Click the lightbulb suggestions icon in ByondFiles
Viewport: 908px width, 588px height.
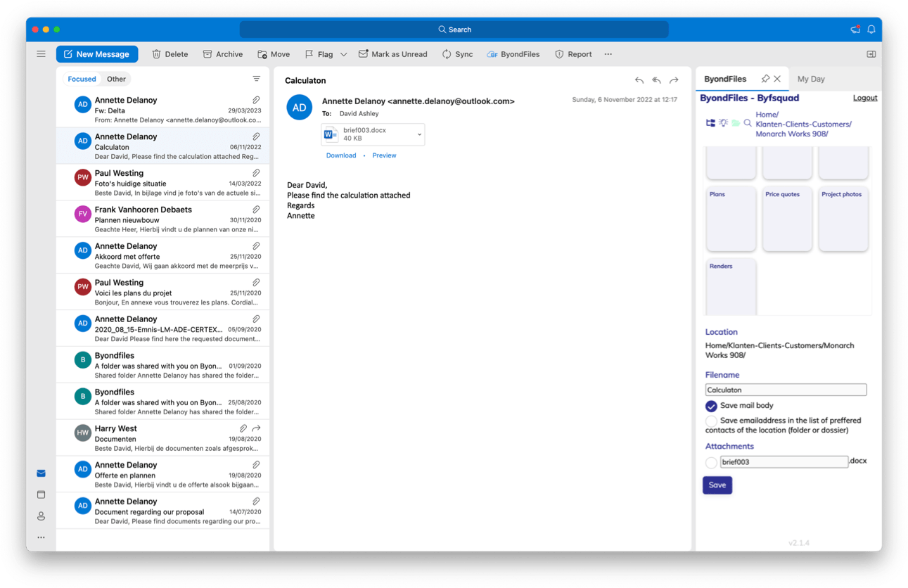723,123
